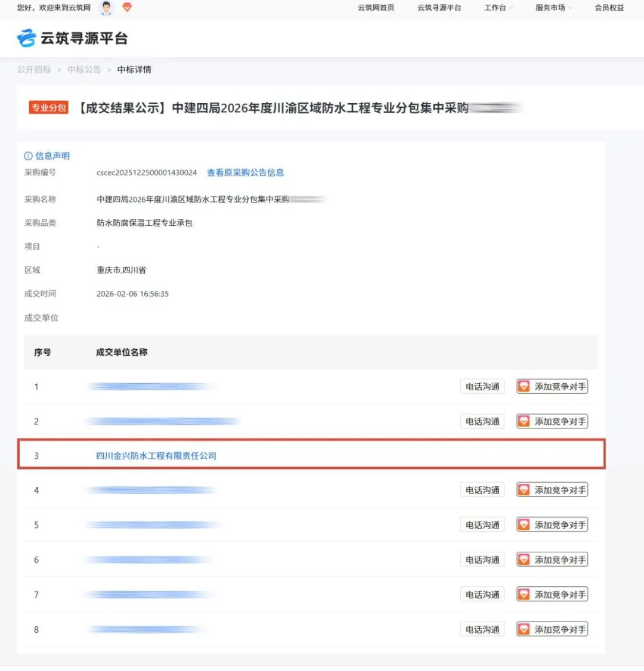This screenshot has height=671, width=644.
Task: Select 会员权益 in the top menu
Action: click(609, 8)
